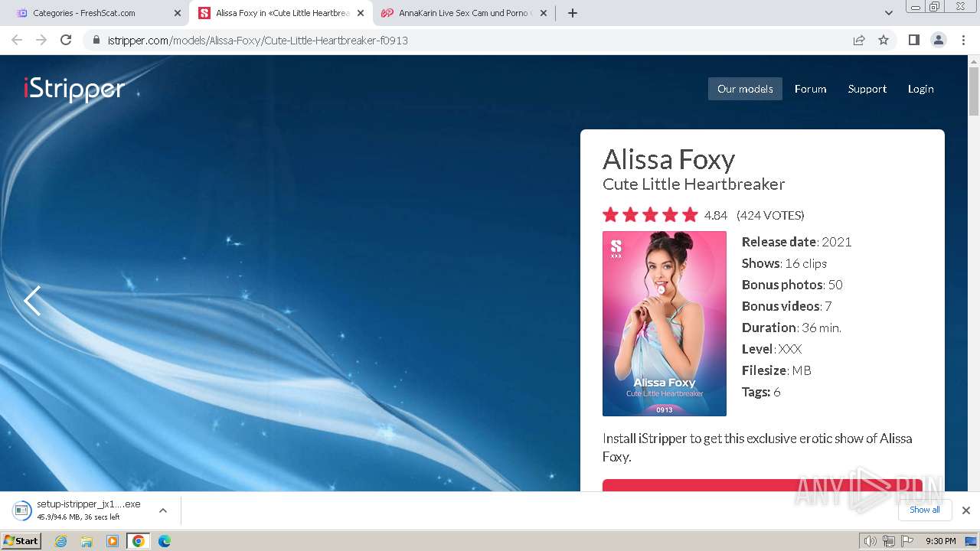Switch to the AnnaKarin Live tab
980x551 pixels.
tap(464, 13)
